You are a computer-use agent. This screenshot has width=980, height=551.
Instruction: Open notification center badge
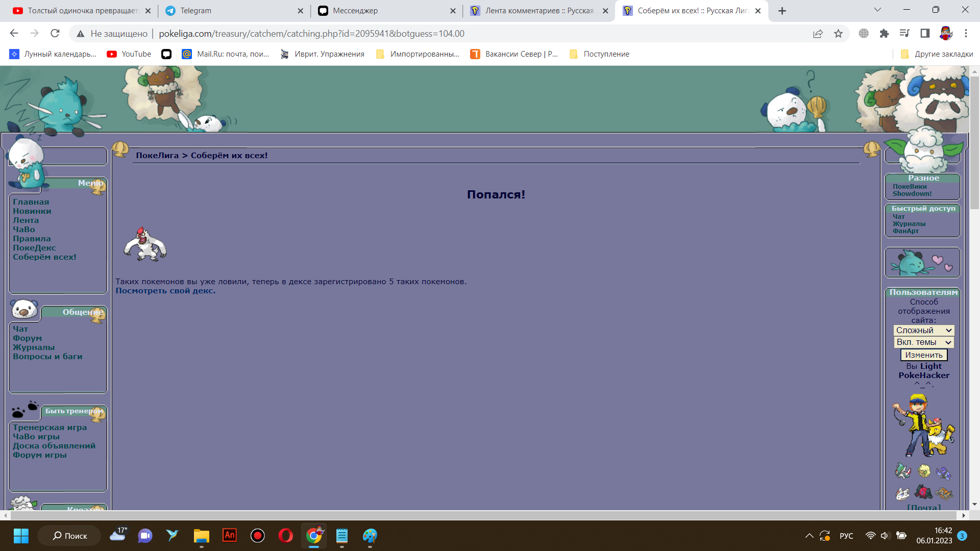pos(962,536)
